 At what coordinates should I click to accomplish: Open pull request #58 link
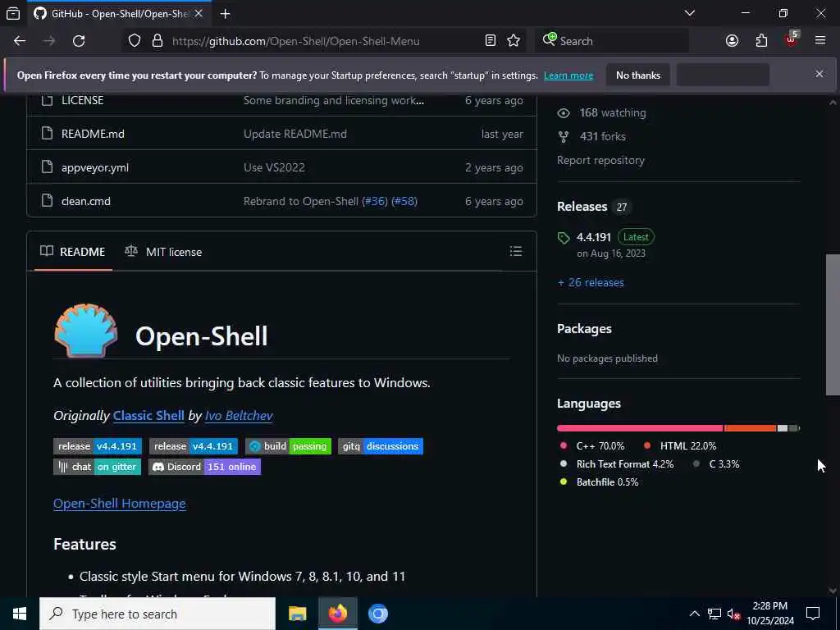point(404,202)
